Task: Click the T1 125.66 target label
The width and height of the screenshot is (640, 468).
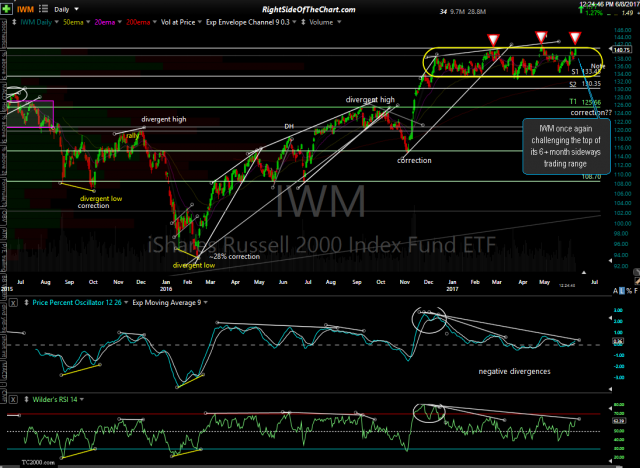Action: click(585, 102)
